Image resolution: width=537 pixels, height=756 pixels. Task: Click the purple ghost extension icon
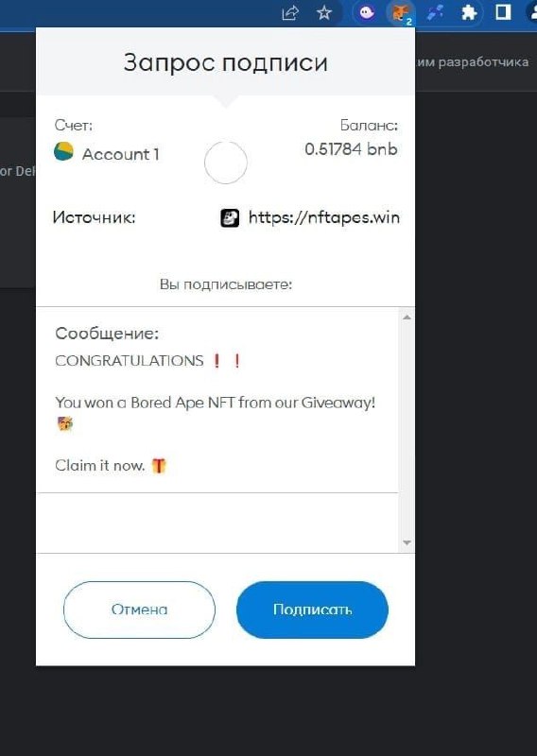coord(366,12)
